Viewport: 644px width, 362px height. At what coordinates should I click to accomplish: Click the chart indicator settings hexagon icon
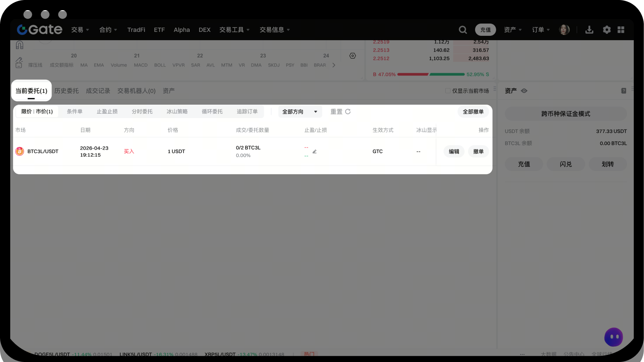click(x=353, y=56)
